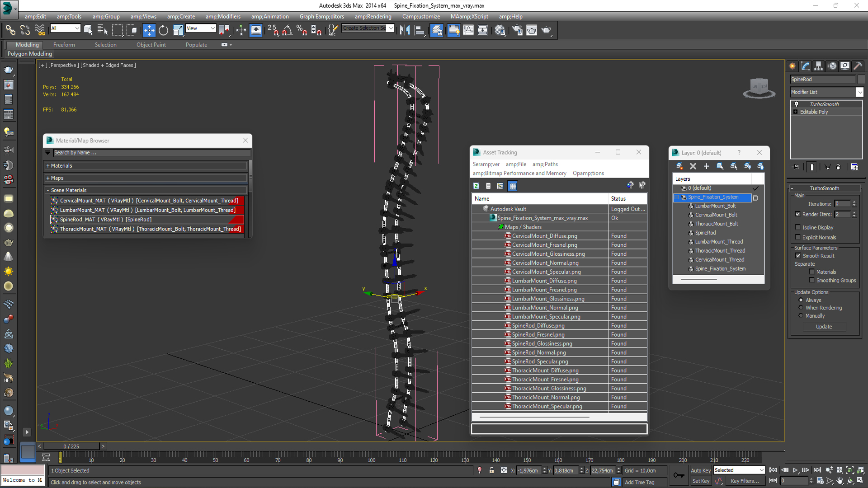Collapse Spine_Fixation_System layer tree
Image resolution: width=868 pixels, height=488 pixels.
(x=677, y=197)
